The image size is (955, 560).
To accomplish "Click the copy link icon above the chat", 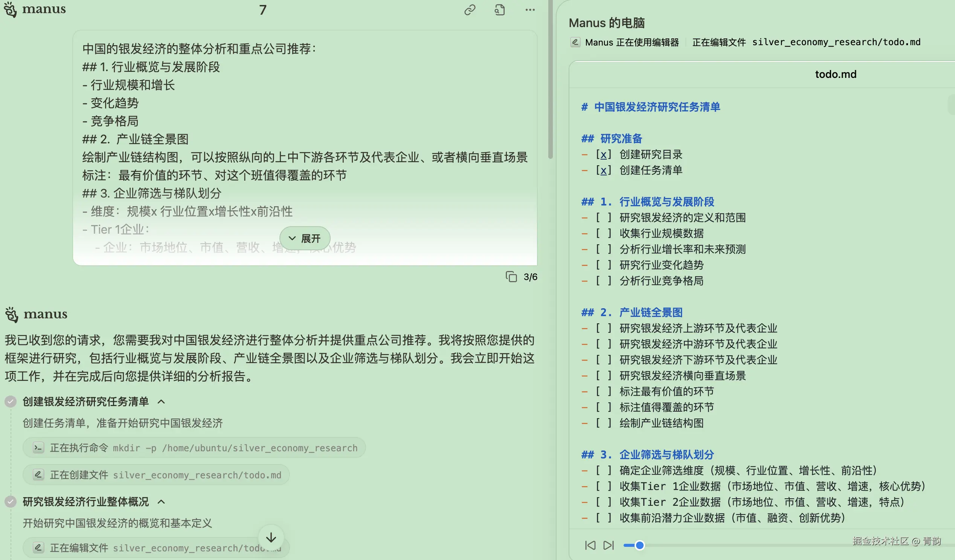I will pos(470,9).
